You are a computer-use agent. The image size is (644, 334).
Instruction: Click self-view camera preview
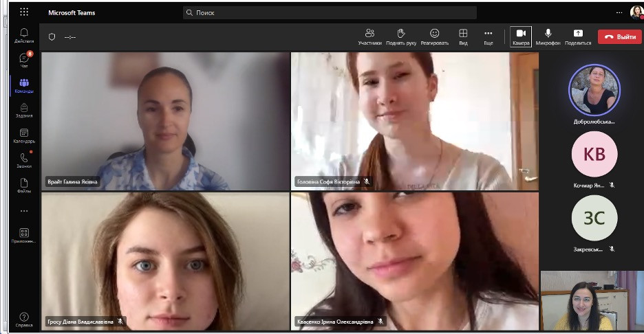(592, 300)
